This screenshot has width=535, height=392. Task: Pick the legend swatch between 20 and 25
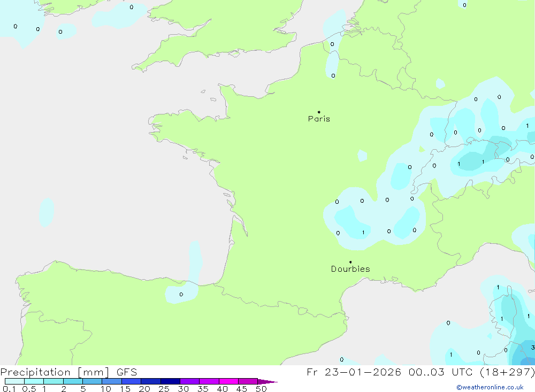pyautogui.click(x=151, y=381)
